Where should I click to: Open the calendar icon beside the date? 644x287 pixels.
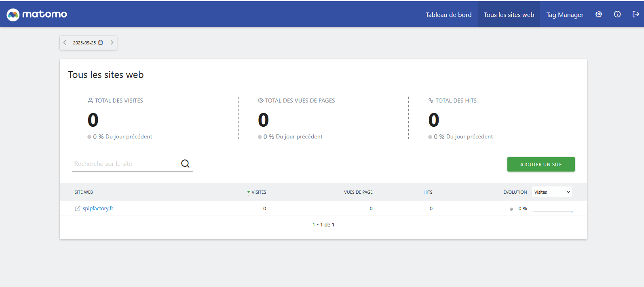(101, 42)
